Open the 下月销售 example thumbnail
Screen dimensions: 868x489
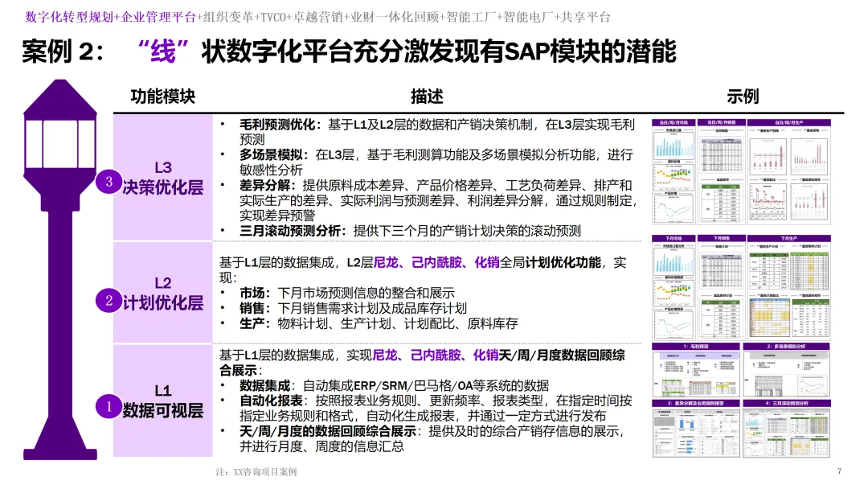click(721, 287)
